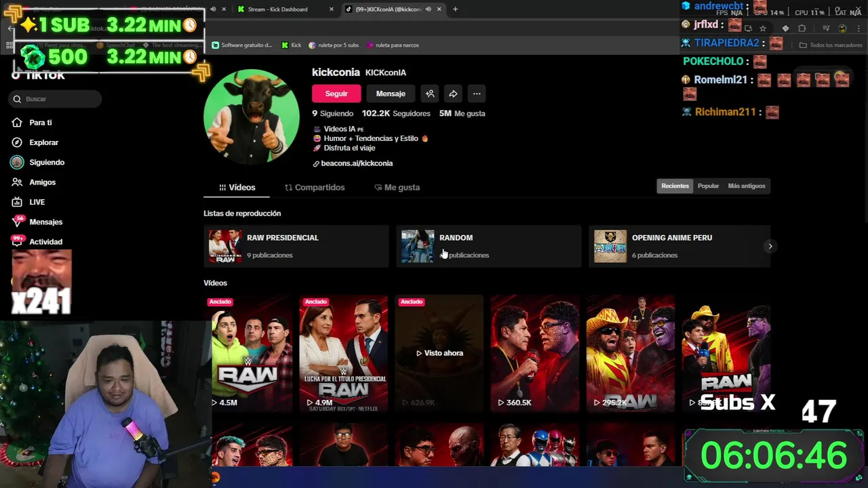Play the video with 360.5K views
Screen dimensions: 868x488
click(535, 352)
